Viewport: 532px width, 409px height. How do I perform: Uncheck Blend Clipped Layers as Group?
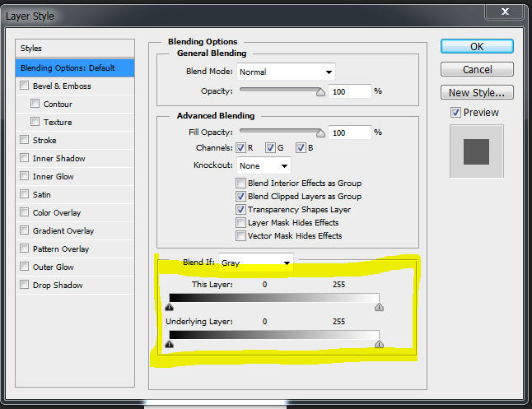click(241, 197)
